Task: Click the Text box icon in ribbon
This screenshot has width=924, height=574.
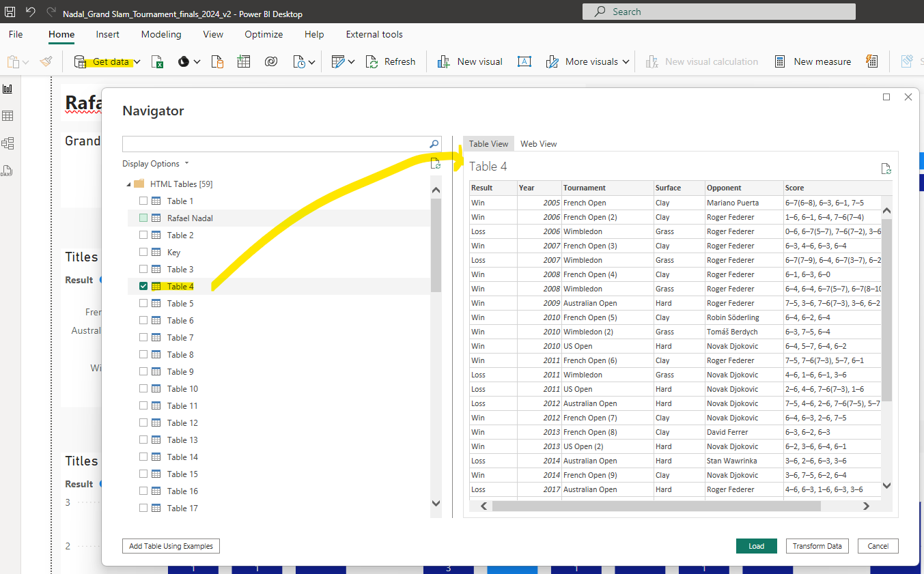Action: [524, 61]
